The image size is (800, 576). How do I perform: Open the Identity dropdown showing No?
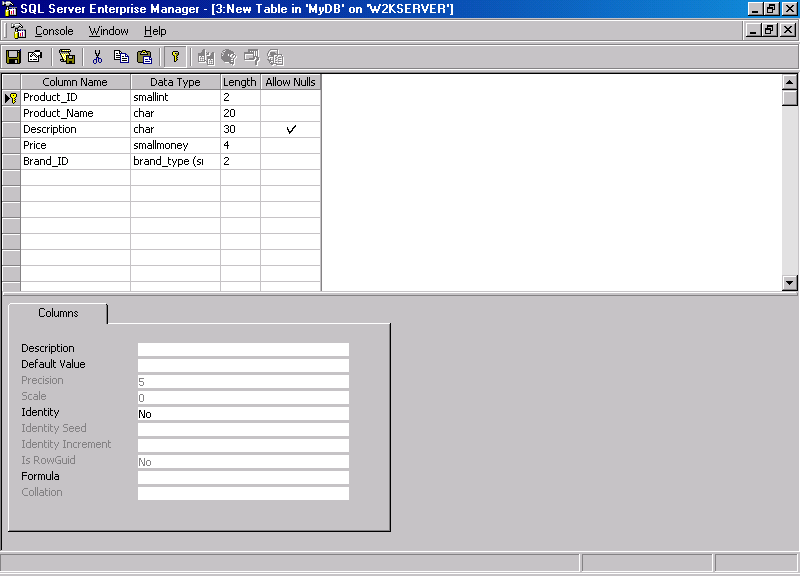(x=243, y=414)
